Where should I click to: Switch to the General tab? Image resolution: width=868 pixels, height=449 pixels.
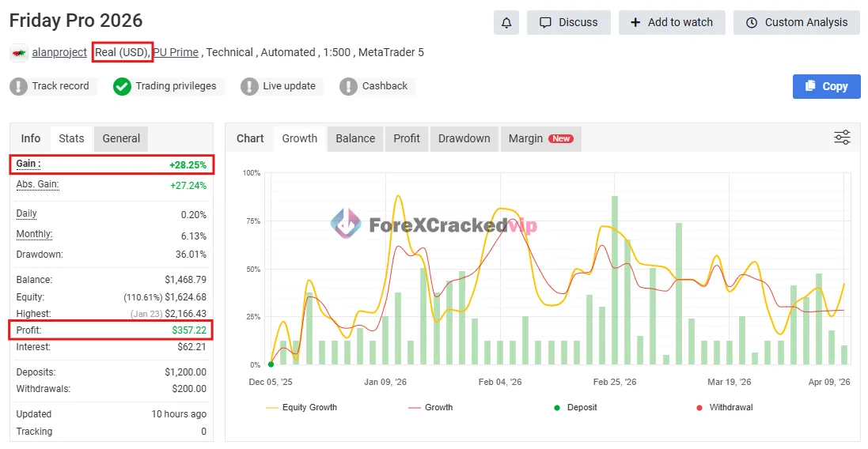click(x=121, y=138)
